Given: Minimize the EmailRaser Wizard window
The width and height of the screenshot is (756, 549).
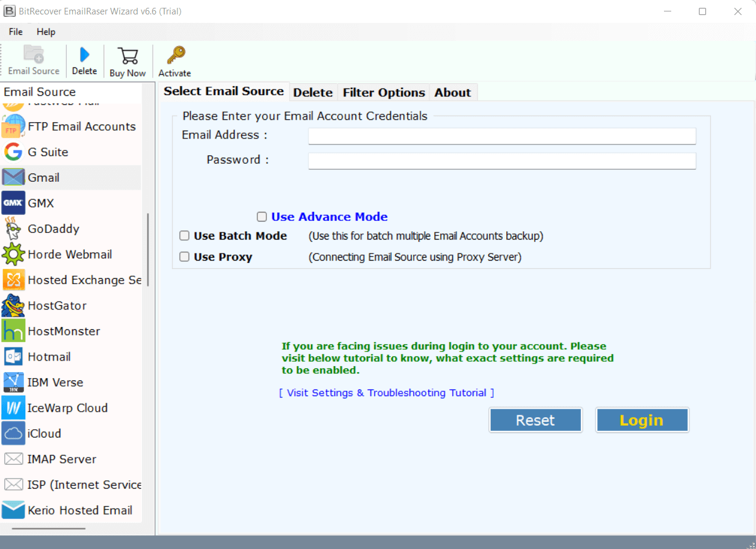Looking at the screenshot, I should pos(668,11).
